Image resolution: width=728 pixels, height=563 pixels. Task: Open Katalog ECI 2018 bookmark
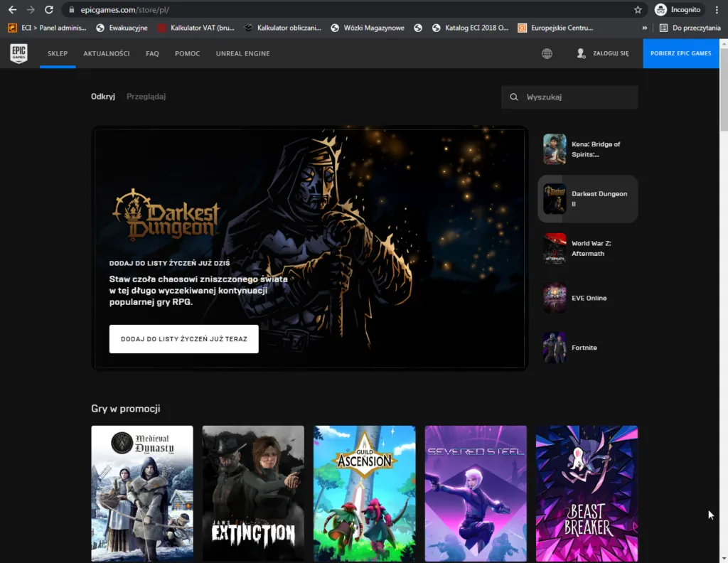pos(470,28)
